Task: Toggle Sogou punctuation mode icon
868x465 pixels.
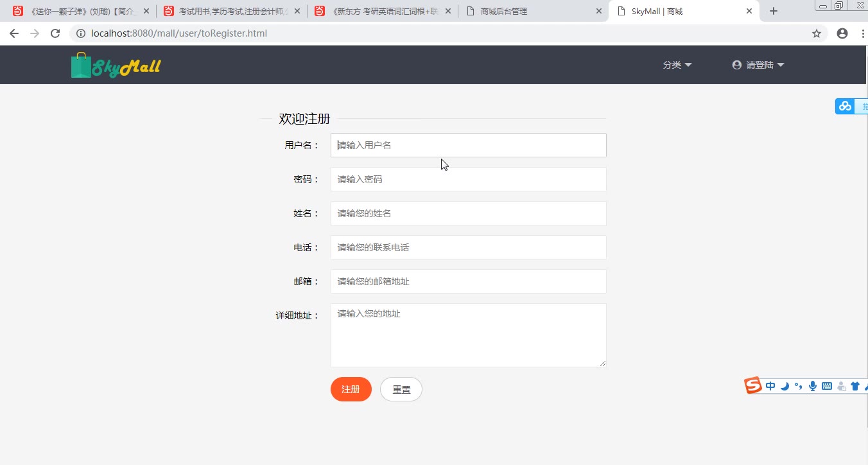Action: tap(799, 386)
